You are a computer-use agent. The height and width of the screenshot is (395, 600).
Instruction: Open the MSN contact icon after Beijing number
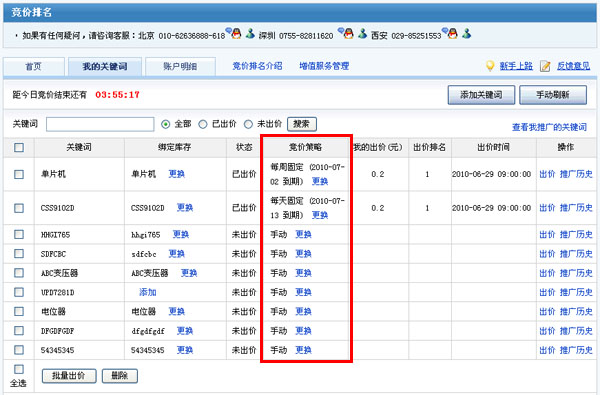point(250,34)
